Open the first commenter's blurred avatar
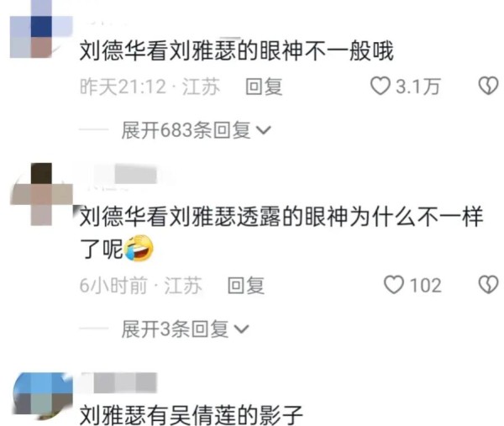 [x=41, y=29]
